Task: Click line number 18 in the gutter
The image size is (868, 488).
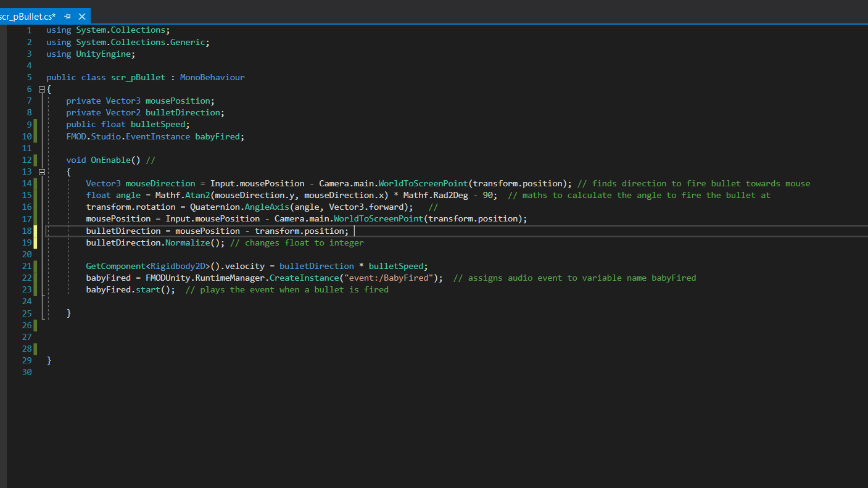Action: 26,231
